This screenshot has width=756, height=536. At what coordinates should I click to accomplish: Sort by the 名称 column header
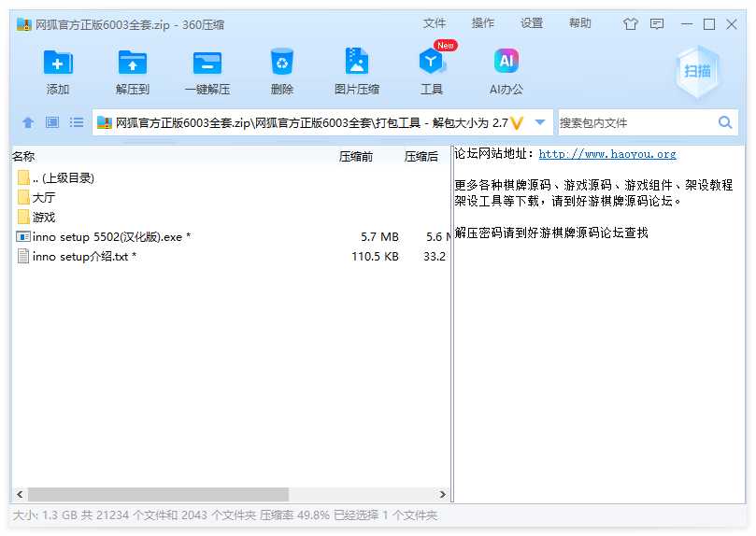23,156
